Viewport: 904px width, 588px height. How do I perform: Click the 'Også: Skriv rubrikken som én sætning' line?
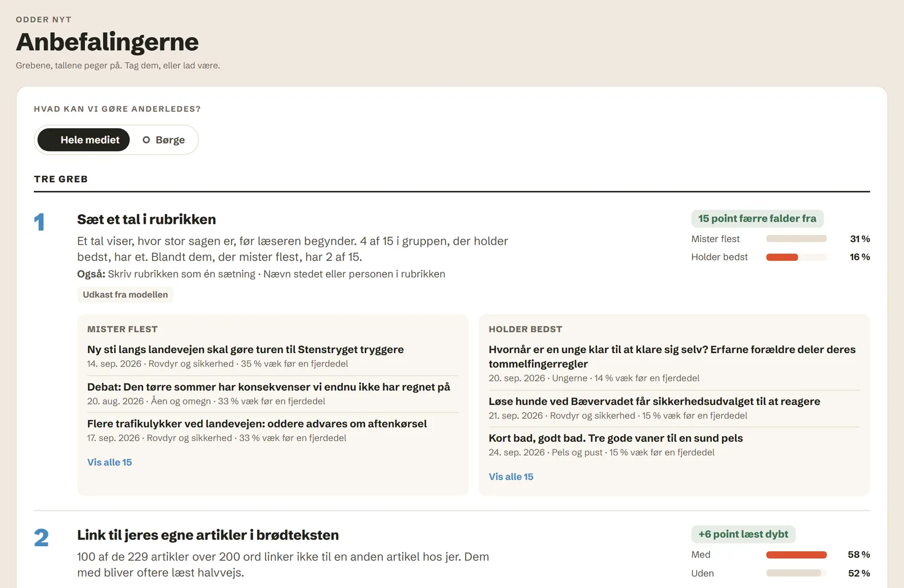[x=261, y=274]
